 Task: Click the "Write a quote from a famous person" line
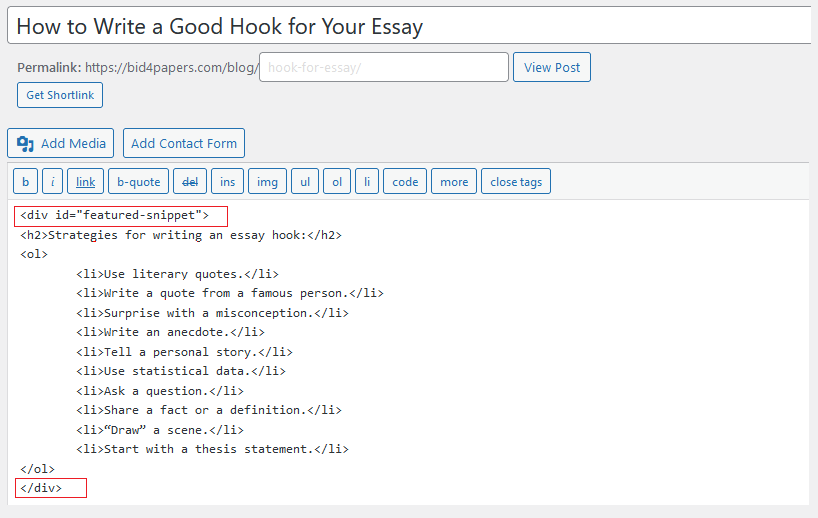230,293
